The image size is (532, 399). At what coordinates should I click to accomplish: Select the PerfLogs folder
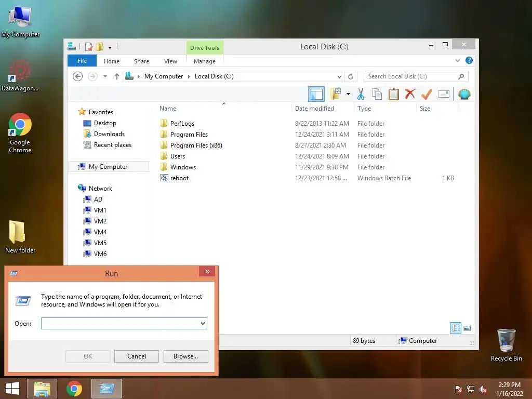182,124
